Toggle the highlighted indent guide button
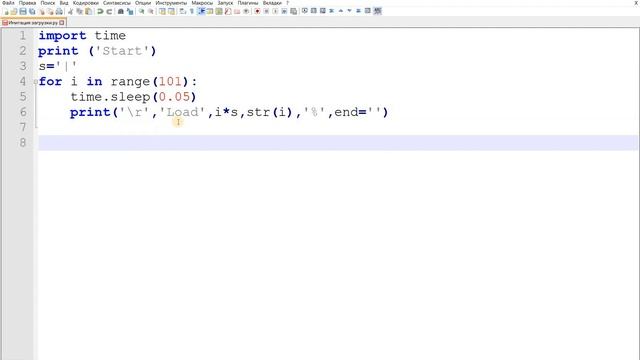Viewport: 640px width, 360px height. tap(201, 11)
